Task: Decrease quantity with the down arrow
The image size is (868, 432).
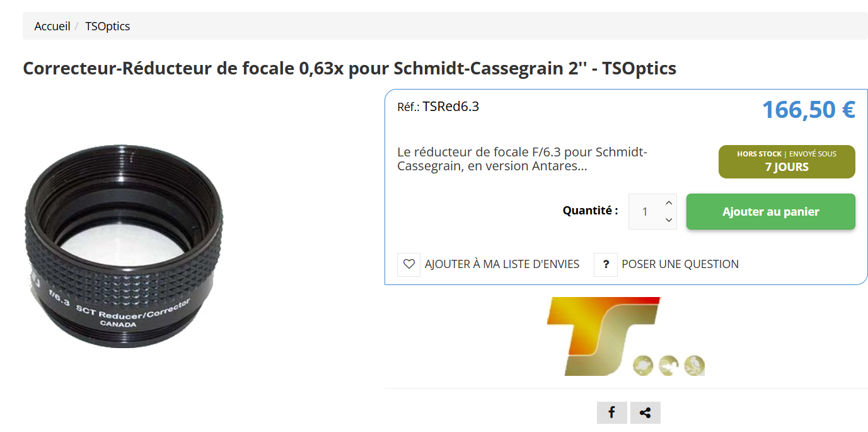Action: (669, 220)
